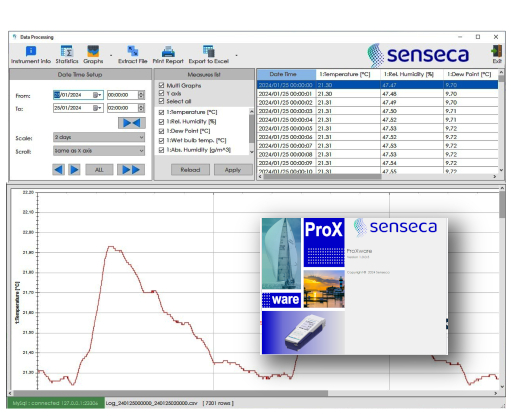This screenshot has height=416, width=511.
Task: Select row 2024/01/25 00:00:04
Action: click(378, 120)
